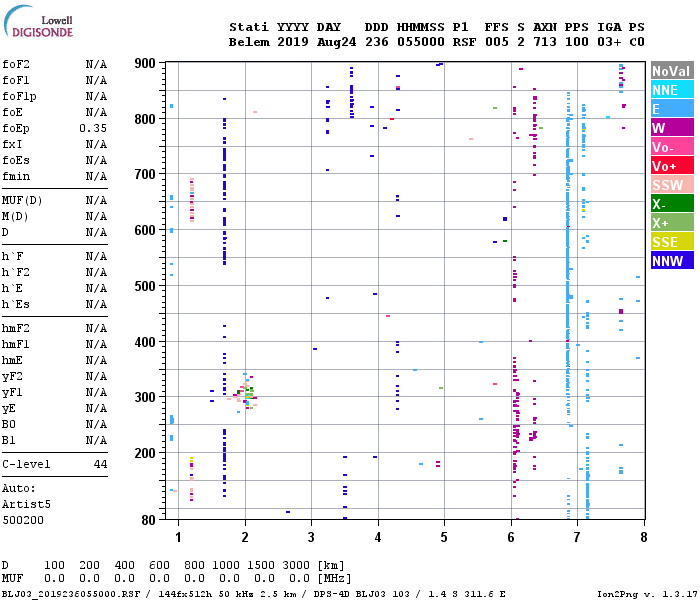Select the X+ legend swatch
Viewport: 700px width, 600px height.
tap(672, 223)
